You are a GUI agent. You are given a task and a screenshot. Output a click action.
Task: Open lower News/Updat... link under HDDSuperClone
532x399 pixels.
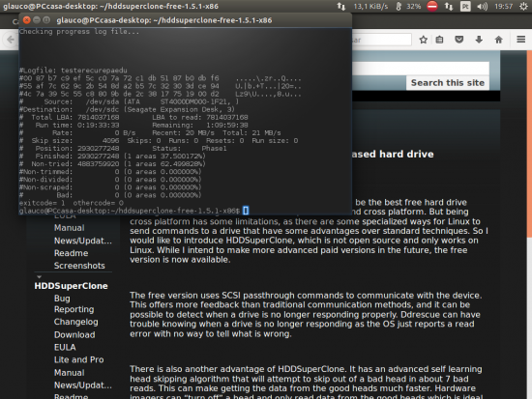pyautogui.click(x=83, y=385)
